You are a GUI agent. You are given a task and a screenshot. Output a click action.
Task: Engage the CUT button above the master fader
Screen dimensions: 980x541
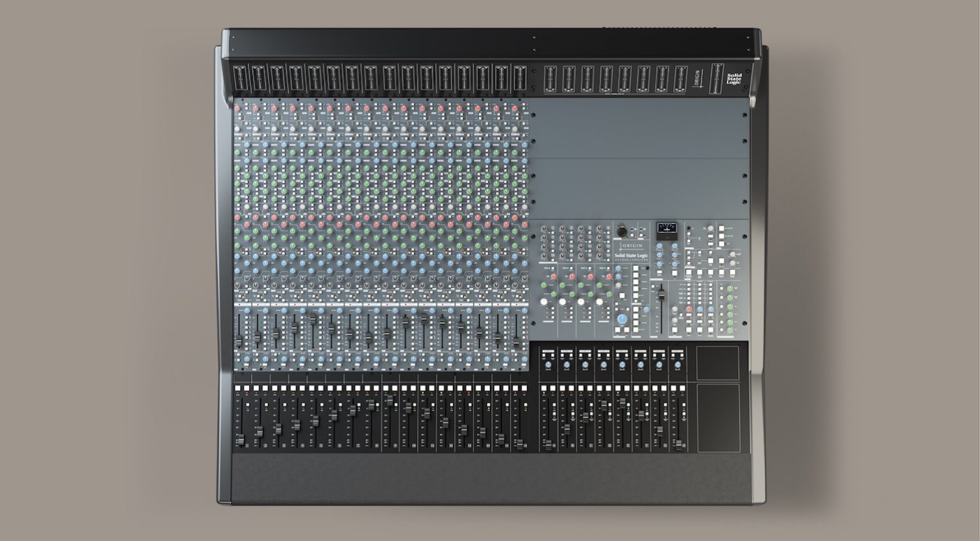coord(653,286)
